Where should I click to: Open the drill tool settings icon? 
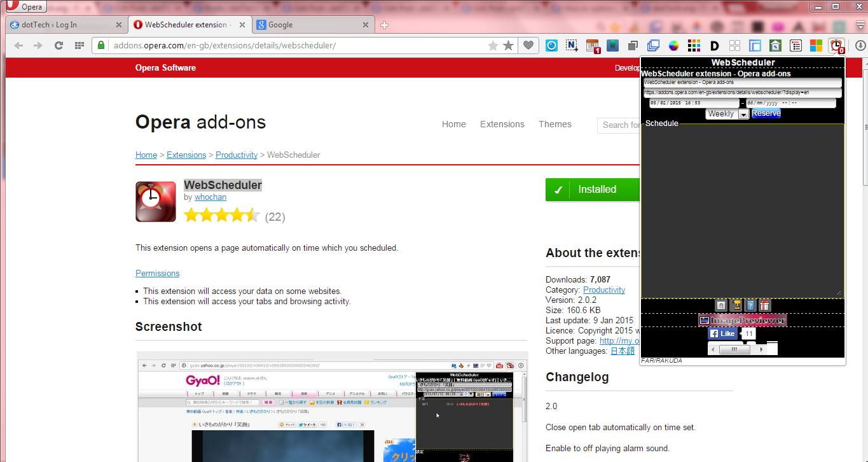pos(737,305)
